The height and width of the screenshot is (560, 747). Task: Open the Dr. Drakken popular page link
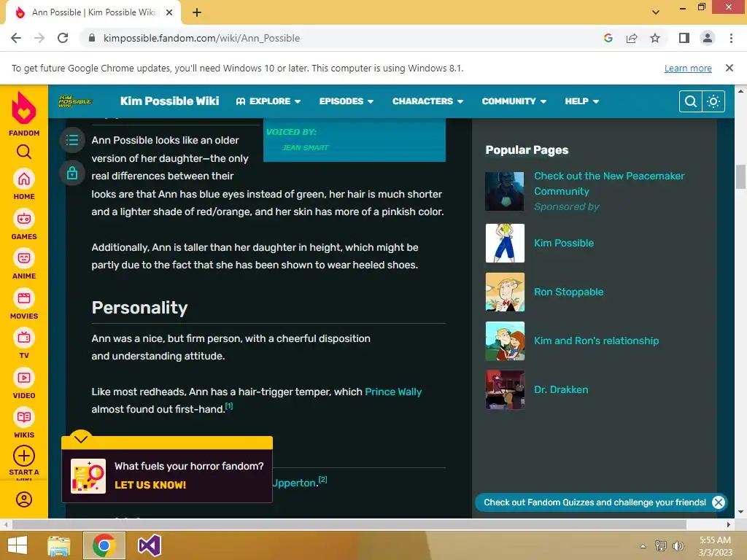click(561, 389)
